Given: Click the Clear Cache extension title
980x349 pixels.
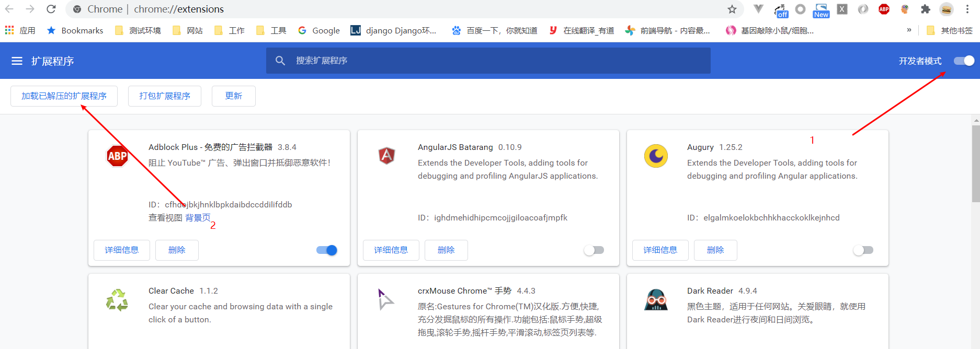Looking at the screenshot, I should click(x=171, y=291).
